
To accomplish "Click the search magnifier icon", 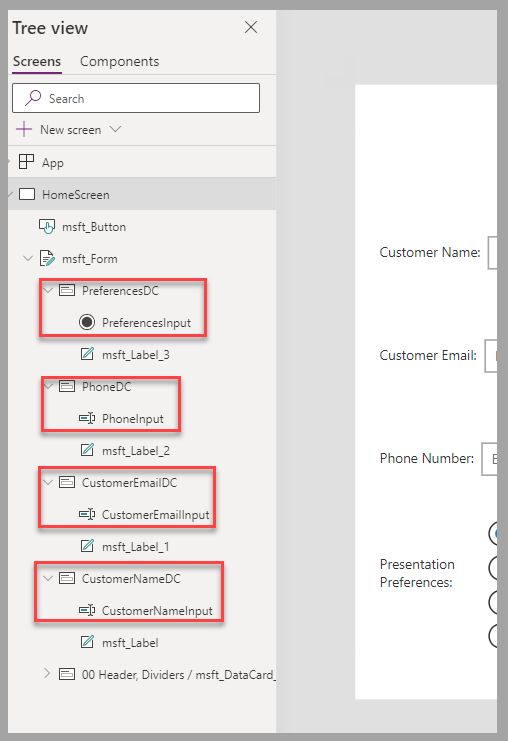I will (33, 98).
